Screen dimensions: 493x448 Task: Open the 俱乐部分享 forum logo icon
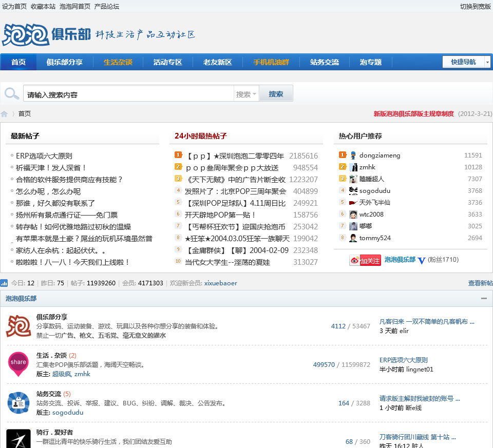coord(18,326)
